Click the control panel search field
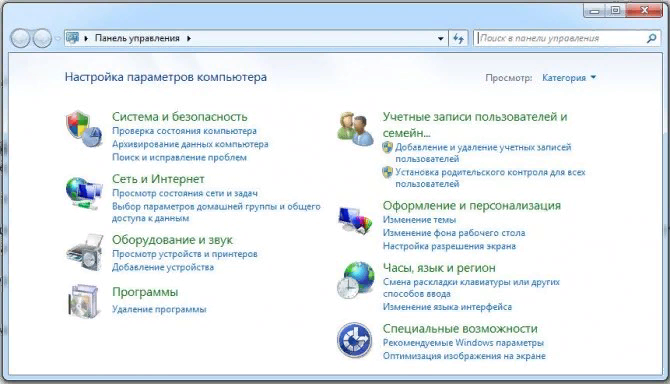Image resolution: width=670 pixels, height=384 pixels. (x=561, y=38)
